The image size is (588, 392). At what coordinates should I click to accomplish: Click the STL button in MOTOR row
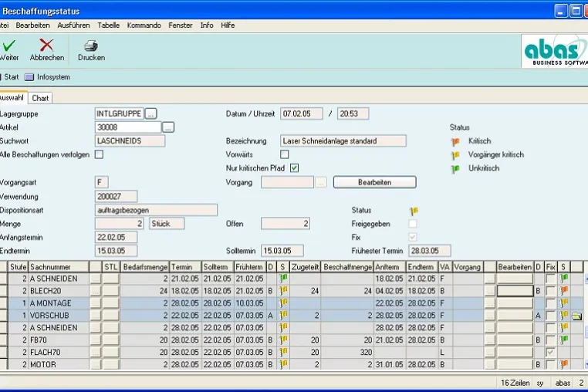click(x=110, y=364)
